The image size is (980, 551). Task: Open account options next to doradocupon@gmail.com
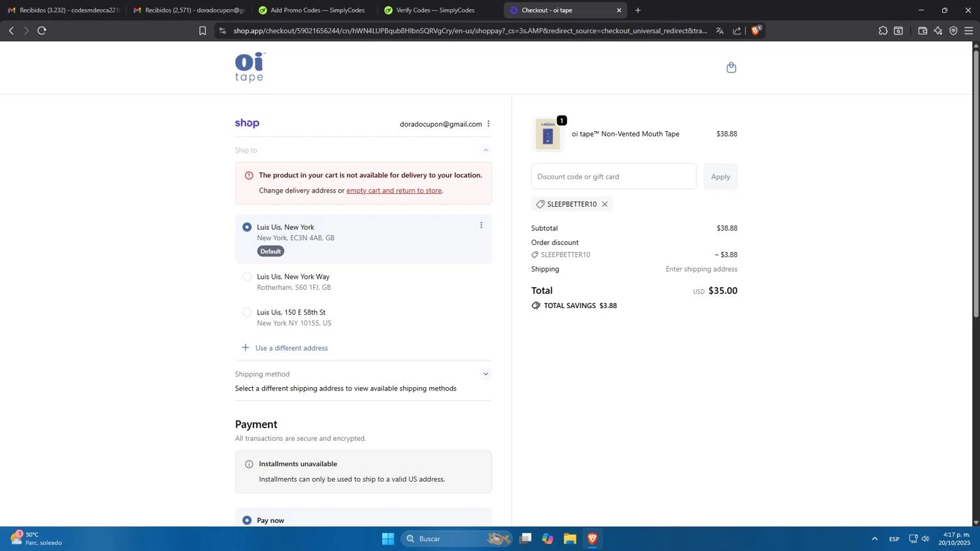[x=488, y=124]
